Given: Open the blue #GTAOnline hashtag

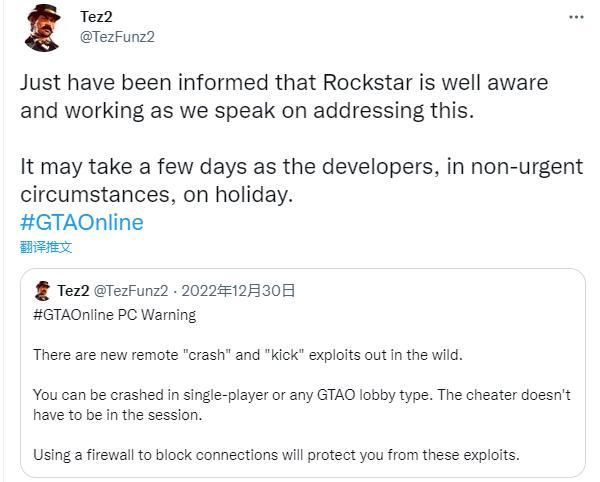Looking at the screenshot, I should (81, 222).
